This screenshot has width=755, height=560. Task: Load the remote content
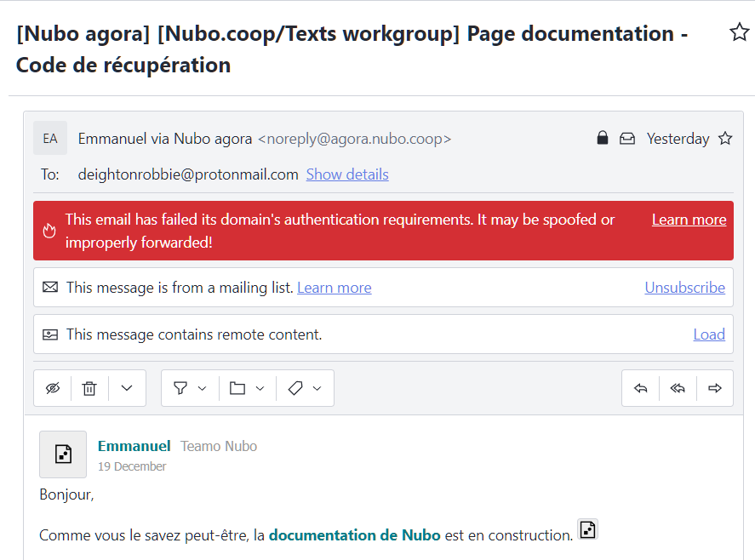709,334
